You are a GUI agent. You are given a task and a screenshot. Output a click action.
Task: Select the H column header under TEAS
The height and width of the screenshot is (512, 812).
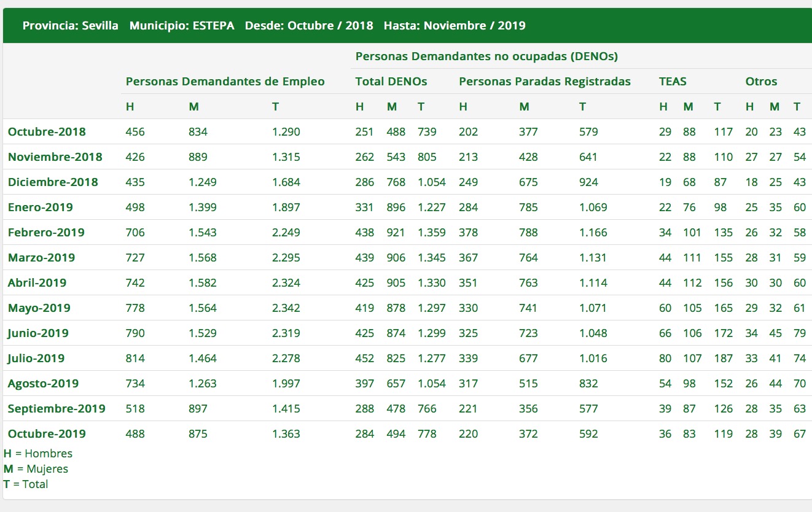click(x=663, y=106)
